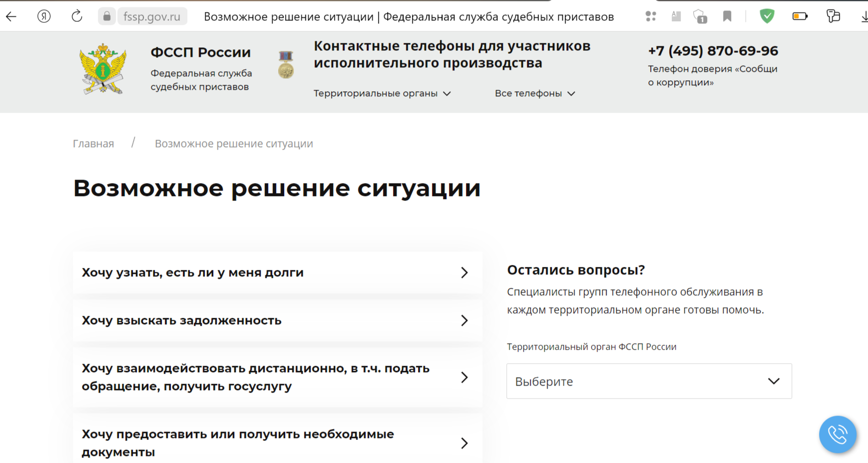This screenshot has height=463, width=868.
Task: Click chevron beside необходимые документы item
Action: pyautogui.click(x=464, y=443)
